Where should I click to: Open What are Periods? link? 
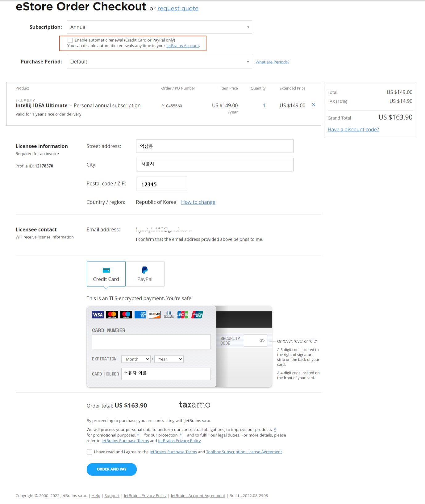pyautogui.click(x=273, y=62)
